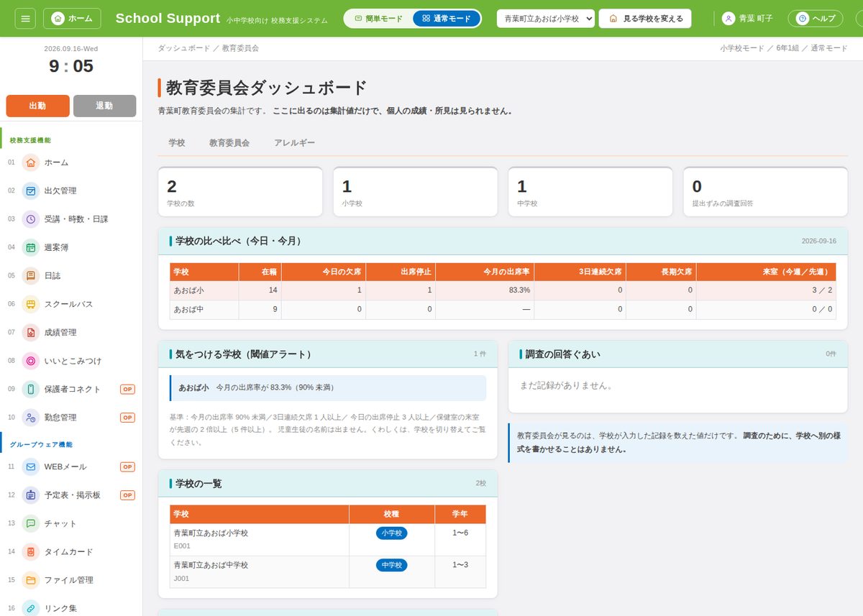The height and width of the screenshot is (616, 863).
Task: Select the アレルギー tab
Action: (x=294, y=143)
